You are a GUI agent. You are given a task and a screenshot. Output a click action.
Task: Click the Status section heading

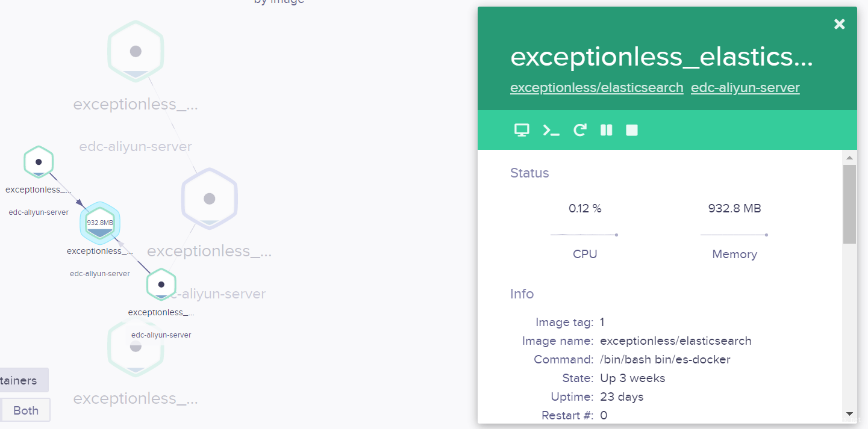tap(529, 173)
